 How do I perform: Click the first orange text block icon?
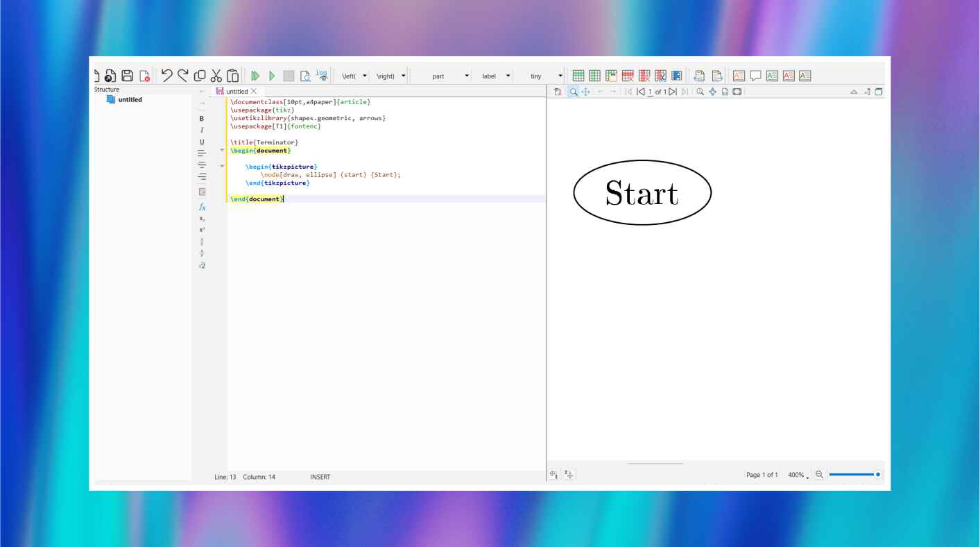pyautogui.click(x=739, y=76)
